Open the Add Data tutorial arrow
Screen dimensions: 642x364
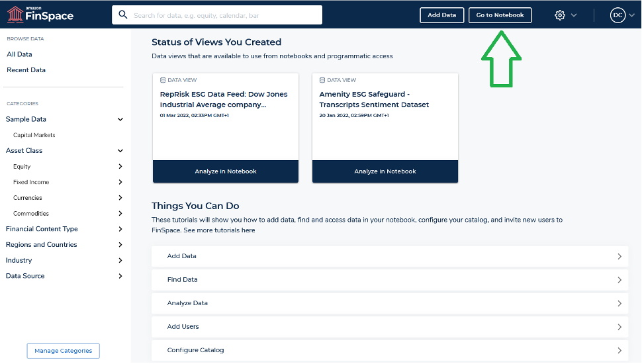point(619,256)
